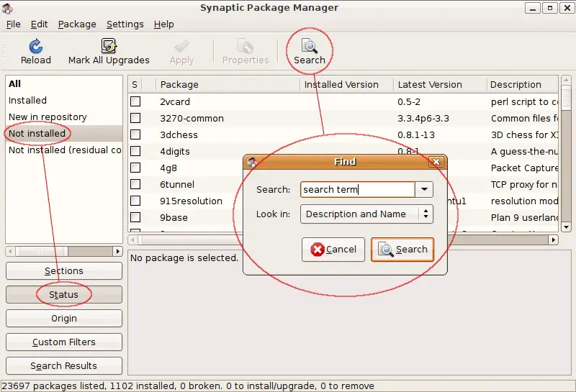
Task: Toggle the checkbox for 3270-common
Action: (x=135, y=118)
